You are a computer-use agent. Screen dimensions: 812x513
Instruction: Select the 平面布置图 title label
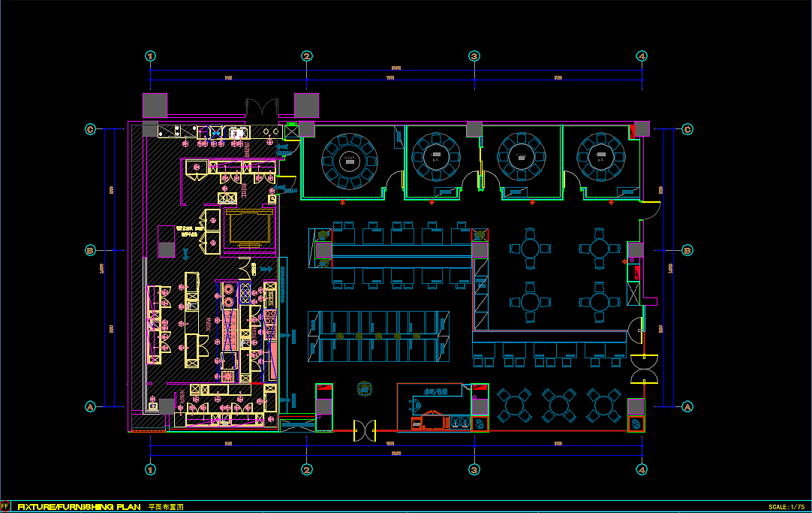[166, 507]
